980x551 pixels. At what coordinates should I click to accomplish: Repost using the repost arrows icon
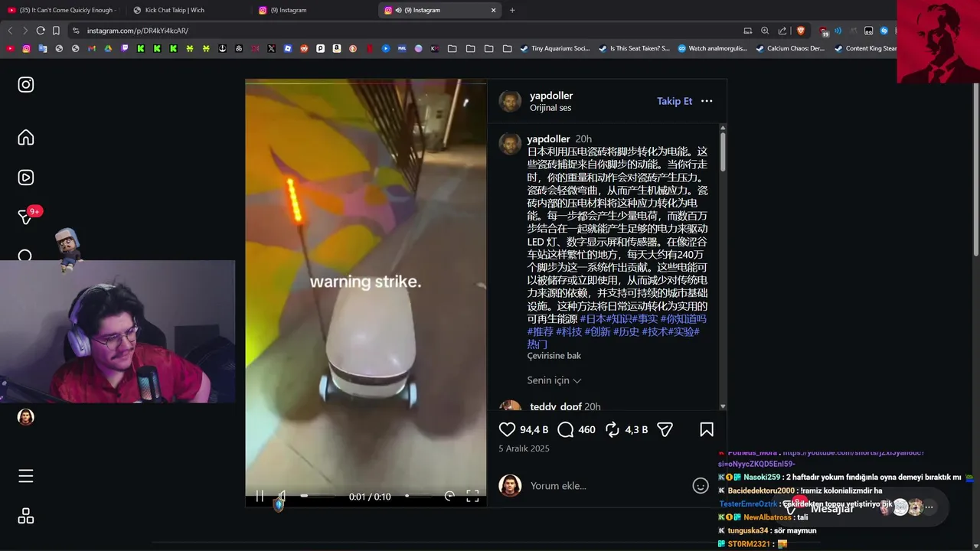click(x=612, y=429)
